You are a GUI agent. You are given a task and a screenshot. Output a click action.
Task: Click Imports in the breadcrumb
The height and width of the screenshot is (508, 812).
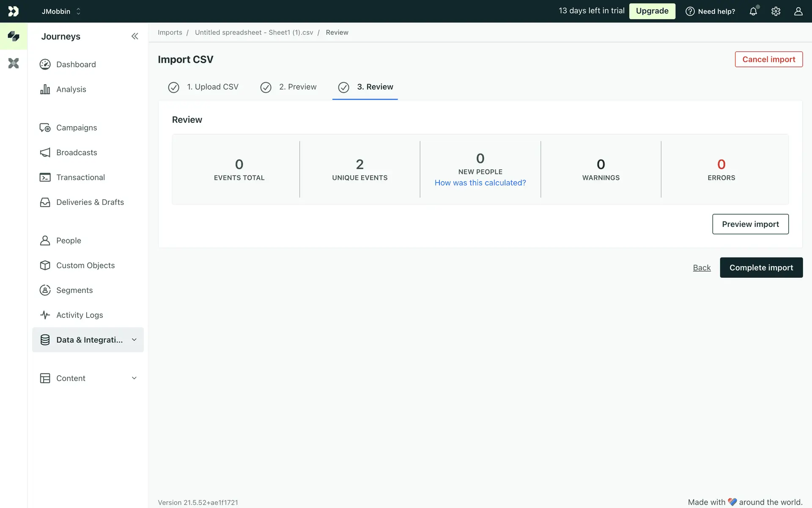170,33
